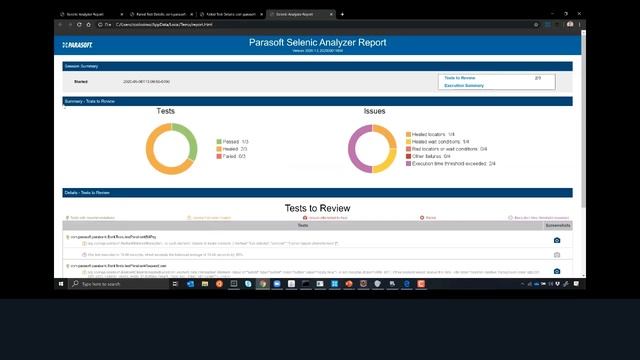Viewport: 640px width, 360px height.
Task: Click the Details - Tests to Review header
Action: tap(318, 193)
